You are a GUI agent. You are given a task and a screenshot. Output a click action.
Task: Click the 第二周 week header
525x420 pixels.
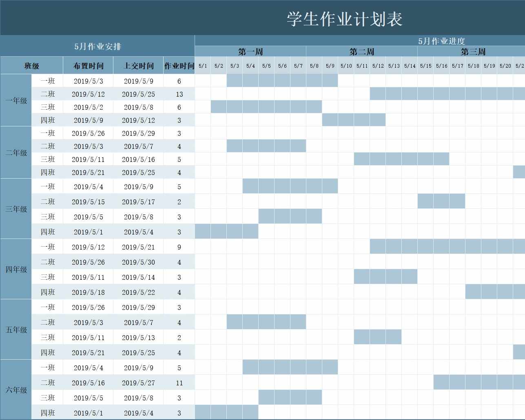[361, 51]
